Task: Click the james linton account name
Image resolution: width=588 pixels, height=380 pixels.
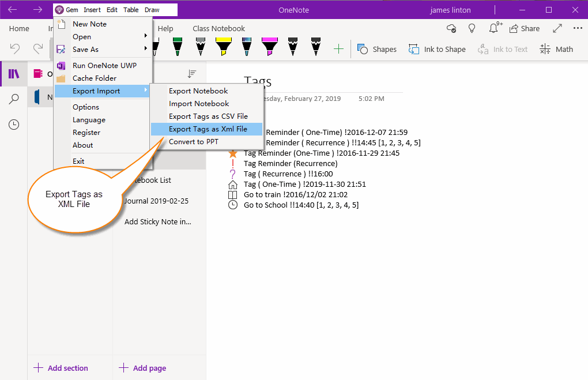Action: click(x=450, y=10)
